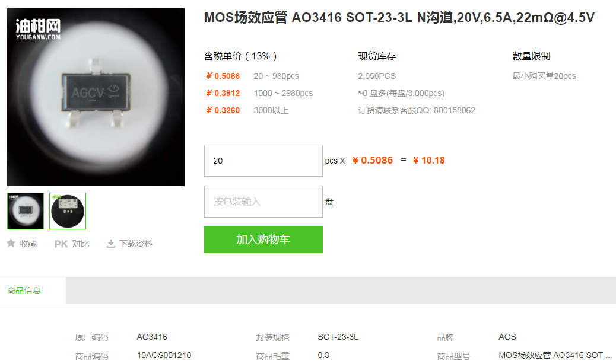Click the PK compare icon

click(x=61, y=244)
